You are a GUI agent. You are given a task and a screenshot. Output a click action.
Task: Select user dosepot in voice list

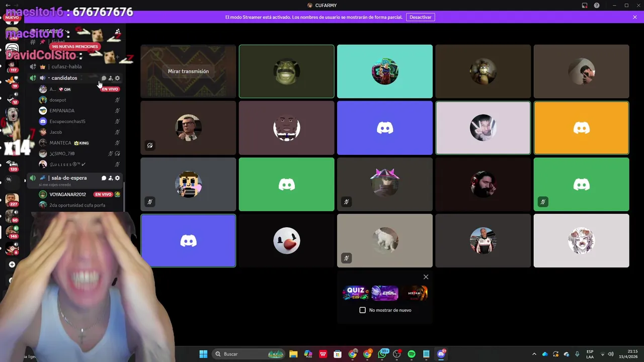79,100
